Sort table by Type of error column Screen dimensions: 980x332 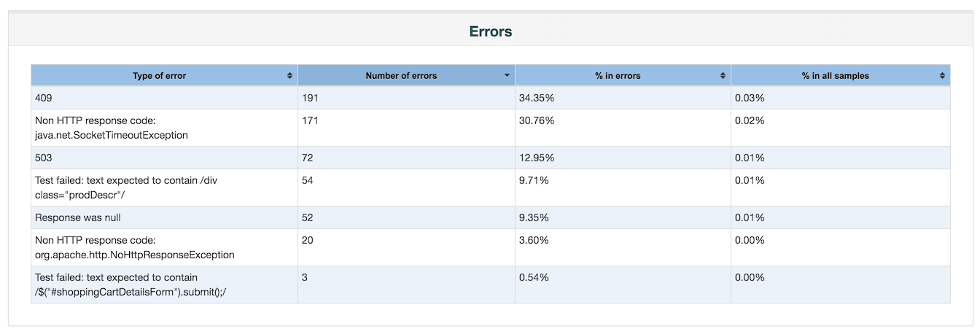[159, 76]
